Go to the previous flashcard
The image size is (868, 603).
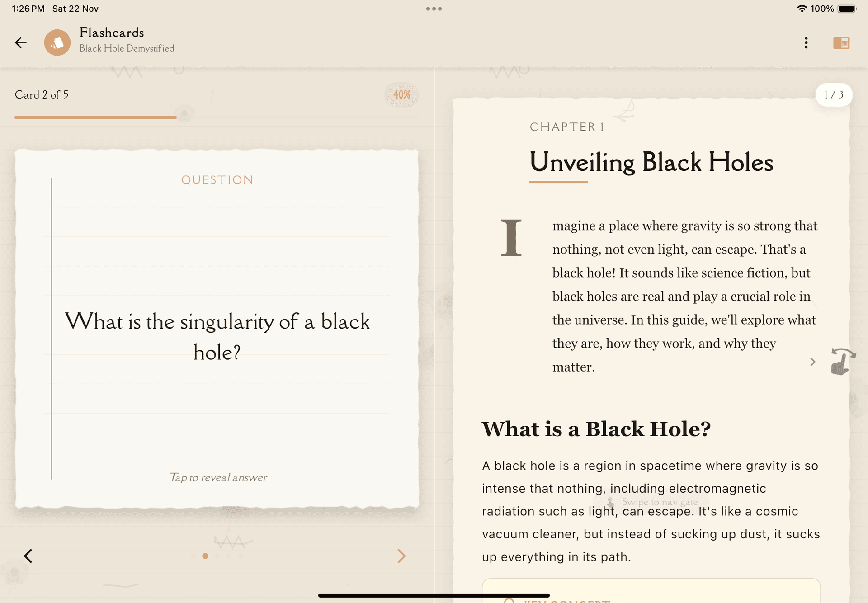28,556
